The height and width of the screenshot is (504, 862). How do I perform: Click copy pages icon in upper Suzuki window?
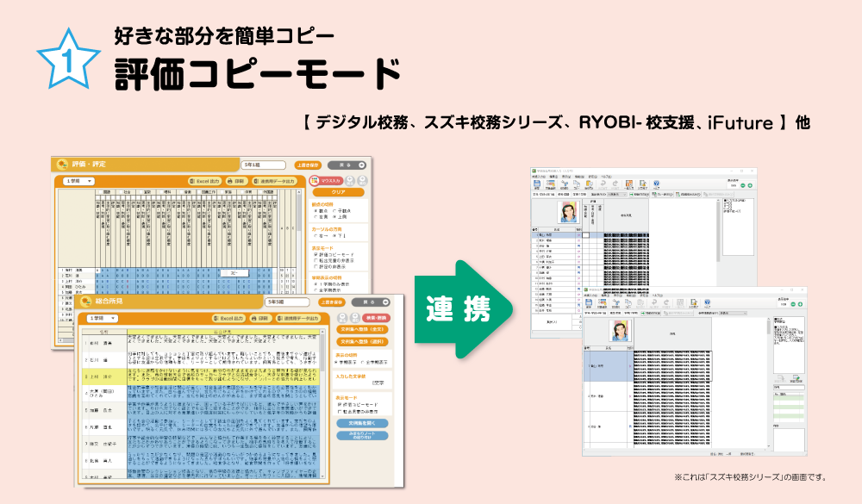point(576,184)
